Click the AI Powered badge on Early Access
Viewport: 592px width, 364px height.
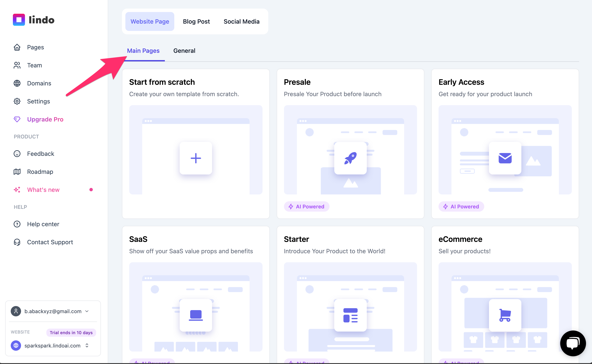(x=461, y=206)
